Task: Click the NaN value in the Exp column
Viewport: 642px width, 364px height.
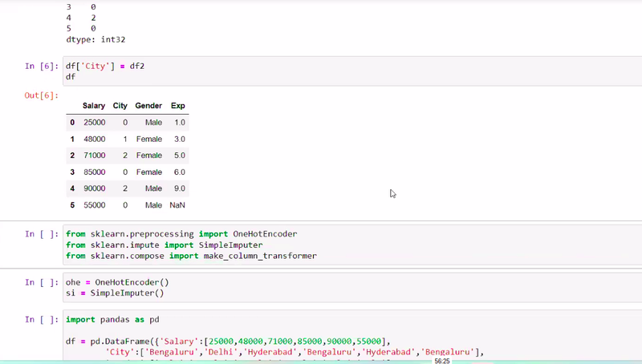Action: (x=177, y=205)
